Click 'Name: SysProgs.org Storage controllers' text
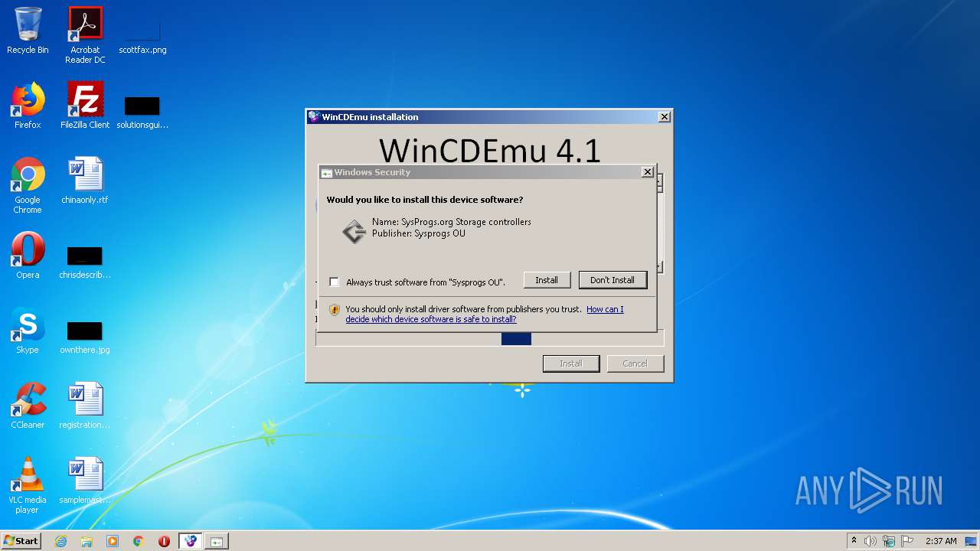This screenshot has height=551, width=980. point(452,222)
